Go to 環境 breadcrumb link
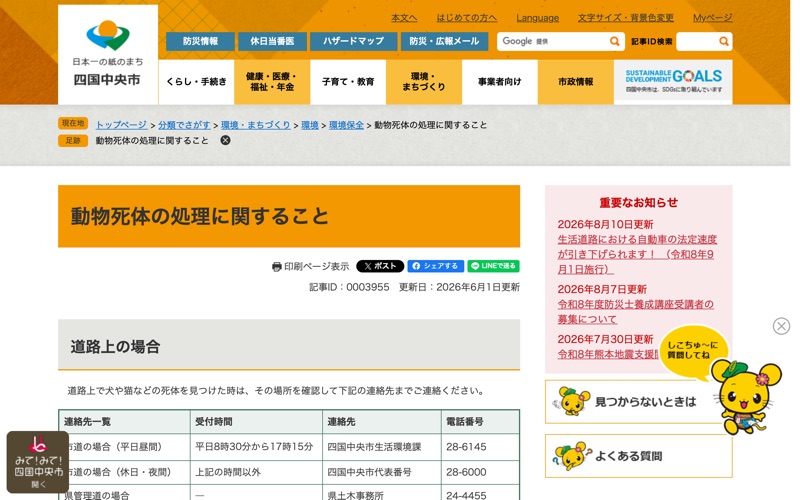Image resolution: width=800 pixels, height=500 pixels. 310,125
